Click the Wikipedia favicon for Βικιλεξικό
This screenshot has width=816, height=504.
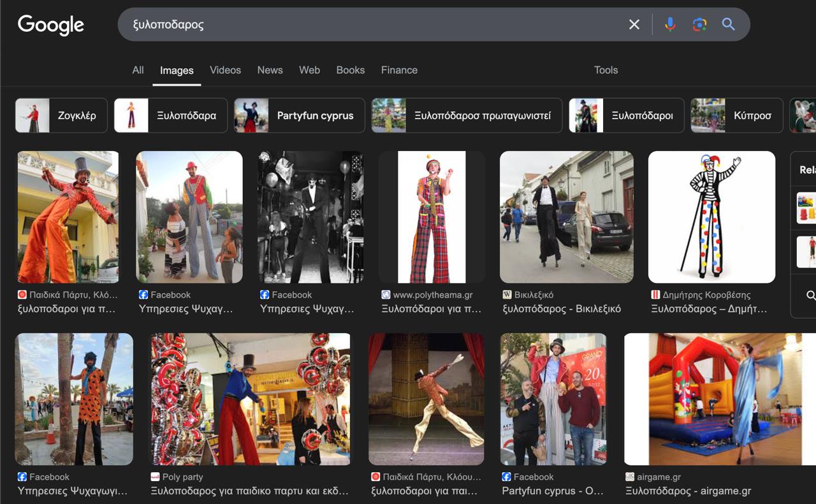[507, 295]
